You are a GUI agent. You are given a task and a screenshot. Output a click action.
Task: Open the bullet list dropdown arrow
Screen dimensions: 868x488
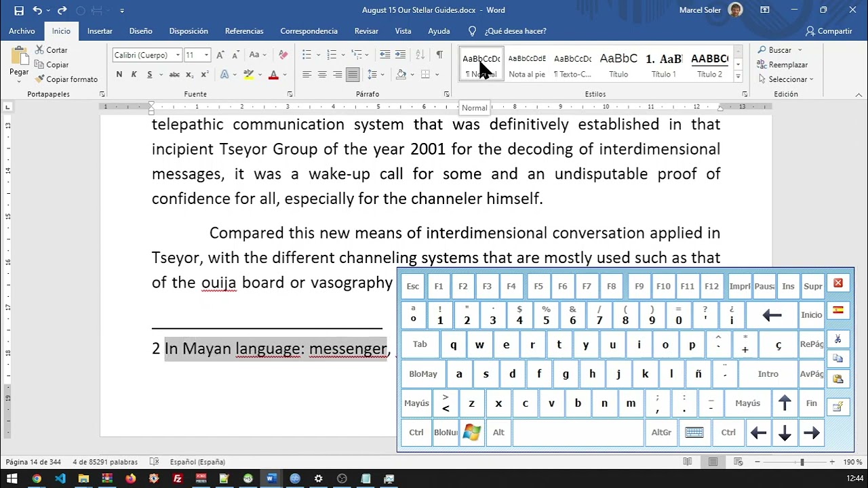(317, 55)
